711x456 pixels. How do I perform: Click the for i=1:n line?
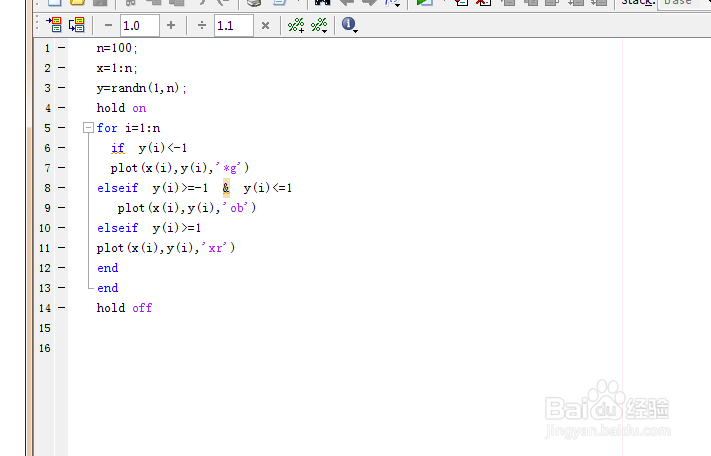click(x=128, y=128)
